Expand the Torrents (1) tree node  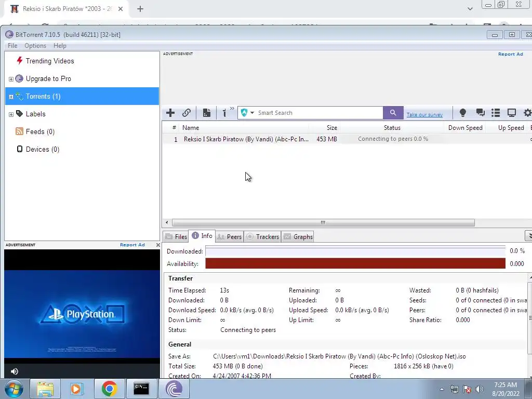pyautogui.click(x=11, y=97)
